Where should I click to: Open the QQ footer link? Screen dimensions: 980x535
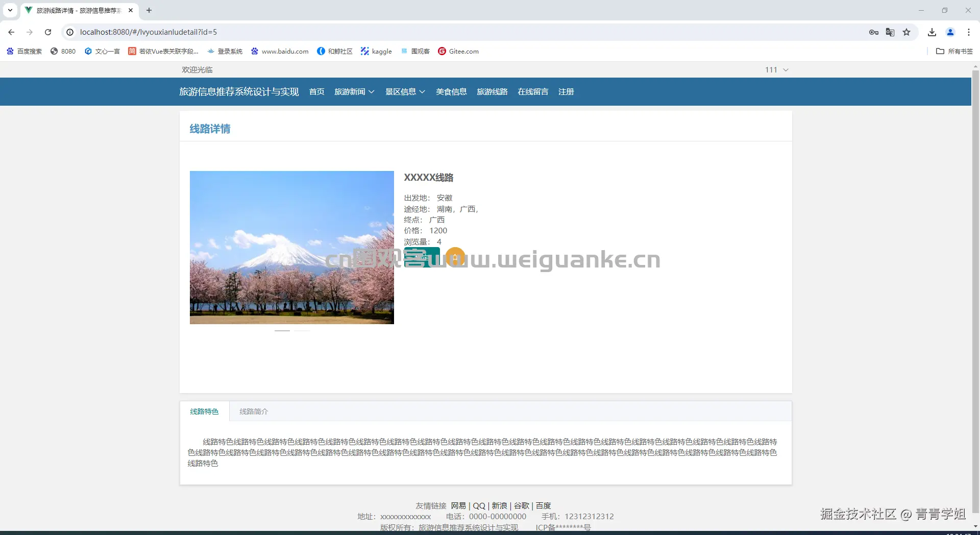click(x=479, y=506)
